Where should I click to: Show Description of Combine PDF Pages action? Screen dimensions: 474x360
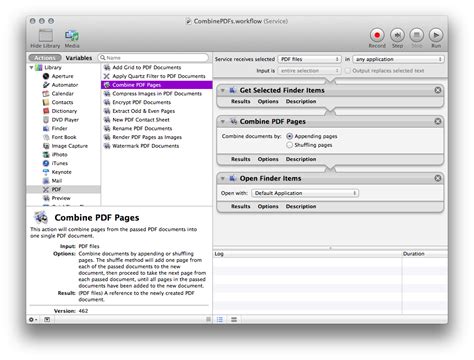coord(301,159)
